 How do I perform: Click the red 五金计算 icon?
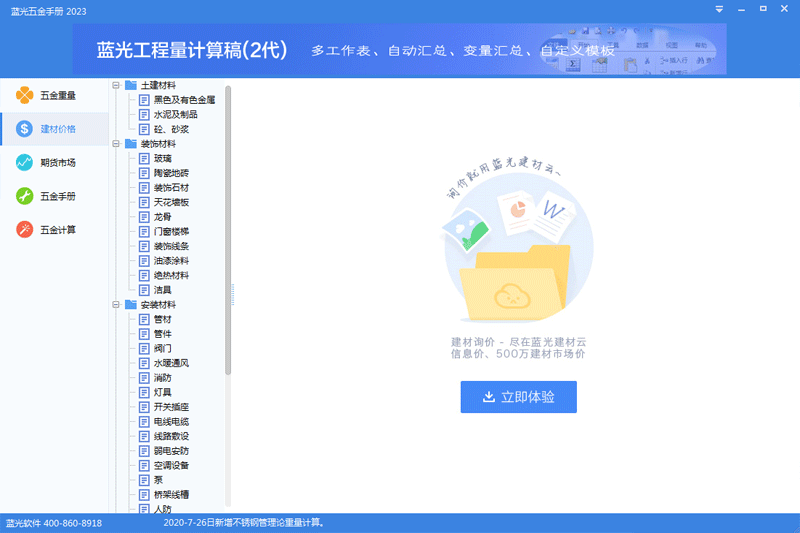click(24, 230)
